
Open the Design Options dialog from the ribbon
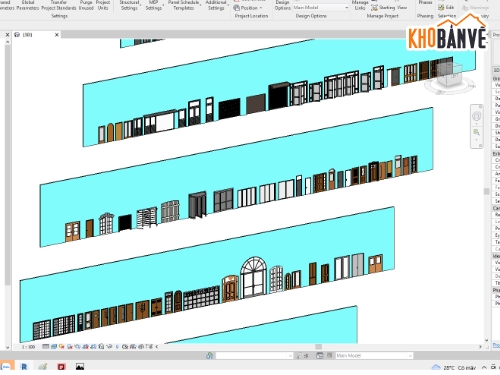click(282, 5)
